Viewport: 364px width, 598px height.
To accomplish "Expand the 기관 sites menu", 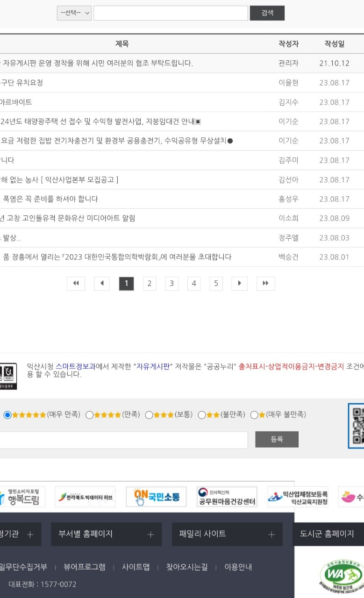I will coord(21,534).
